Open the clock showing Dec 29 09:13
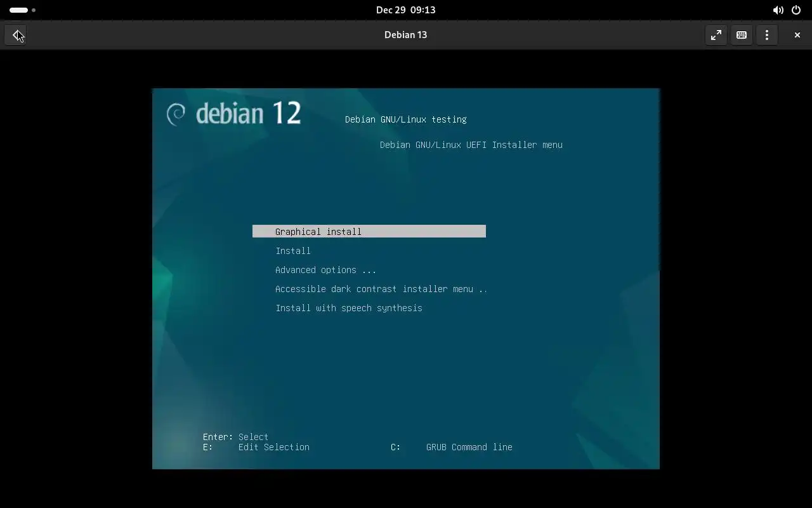This screenshot has height=508, width=812. click(405, 10)
